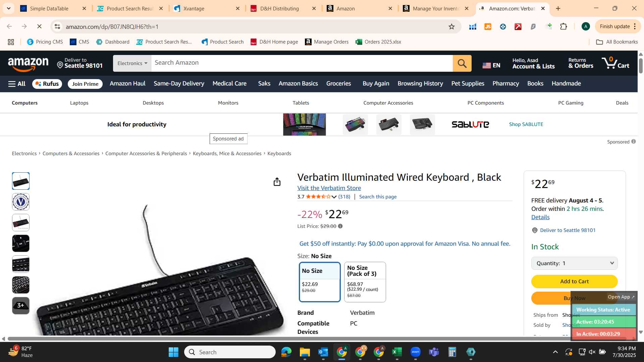Open the All hamburger menu
Viewport: 644px width, 362px height.
17,84
